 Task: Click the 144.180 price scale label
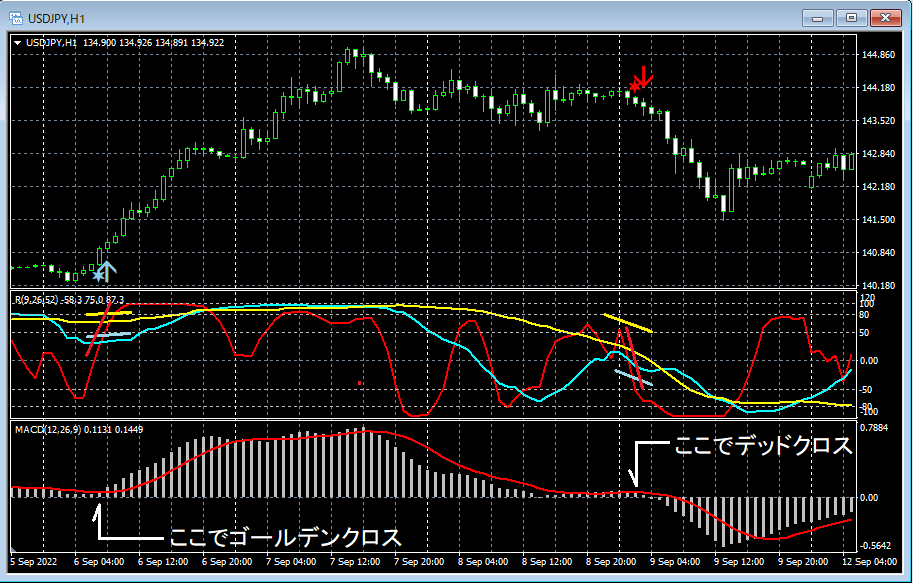[878, 88]
